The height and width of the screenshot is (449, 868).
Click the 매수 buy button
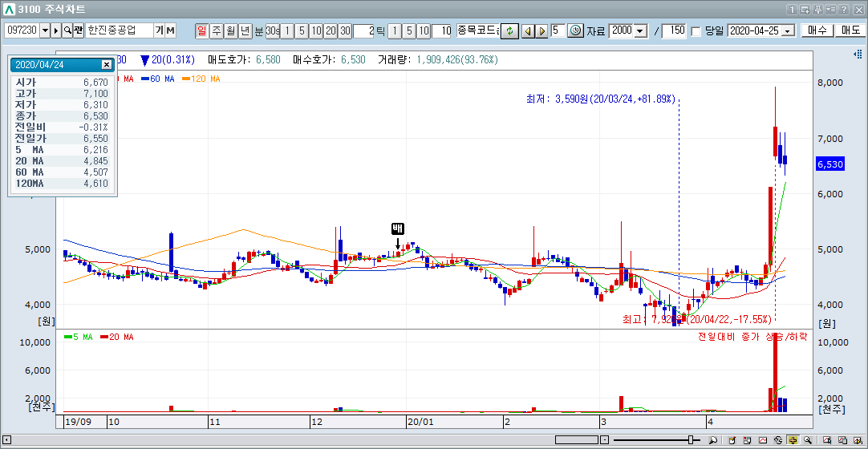[817, 31]
